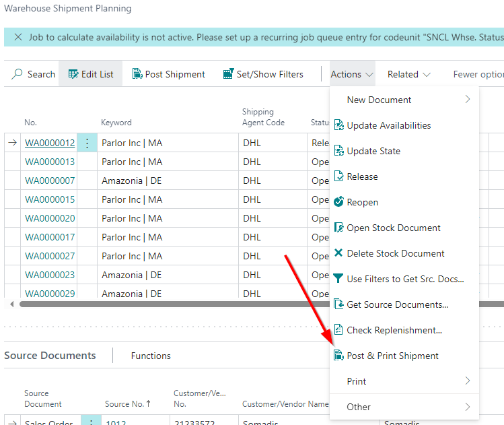This screenshot has width=504, height=425.
Task: Open row options for WA0000012
Action: tap(87, 143)
